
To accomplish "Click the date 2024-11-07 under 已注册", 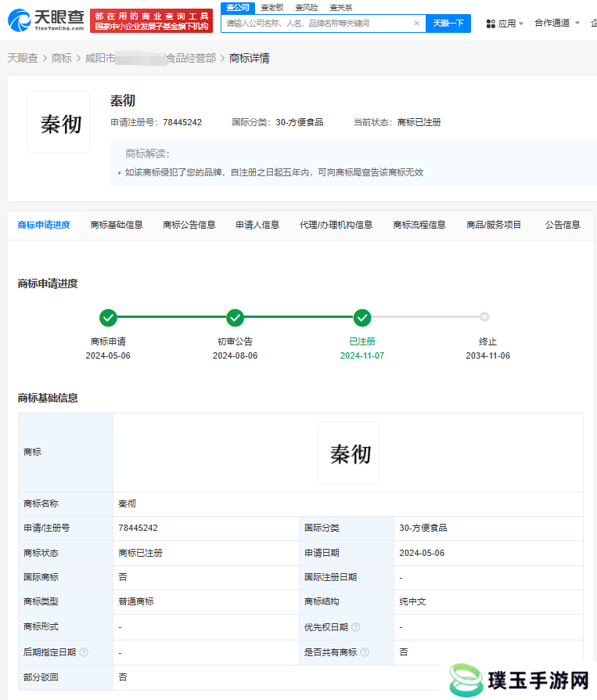I will coord(362,355).
